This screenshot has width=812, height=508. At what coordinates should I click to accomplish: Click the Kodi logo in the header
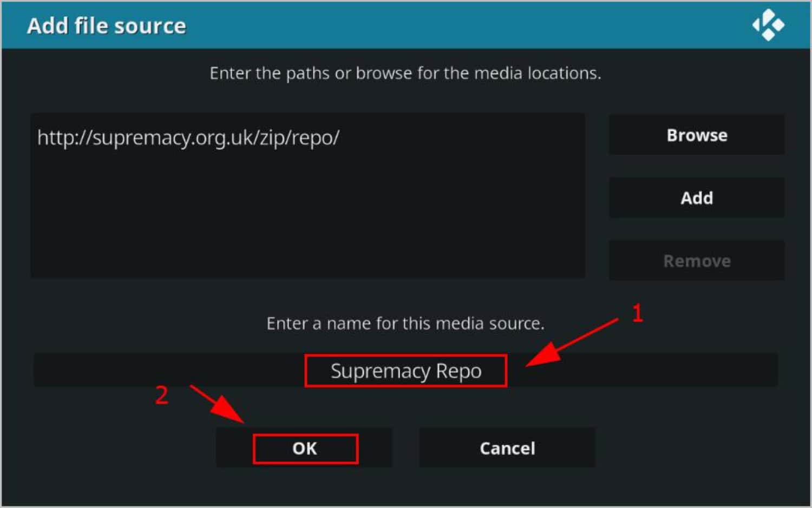pyautogui.click(x=768, y=25)
